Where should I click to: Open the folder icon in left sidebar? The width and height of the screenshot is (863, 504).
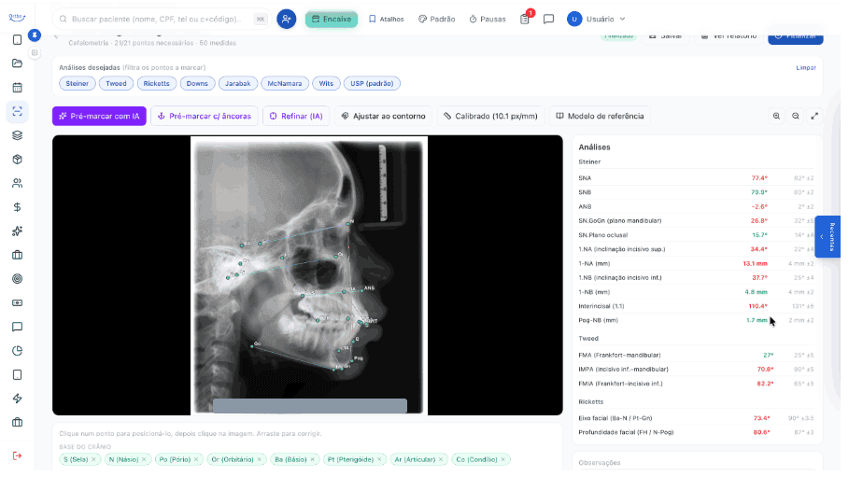(17, 63)
